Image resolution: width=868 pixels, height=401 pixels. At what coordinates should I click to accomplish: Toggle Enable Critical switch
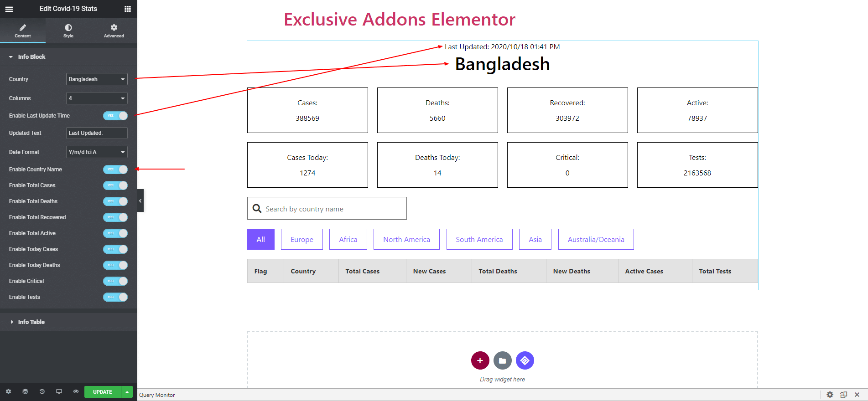click(115, 281)
